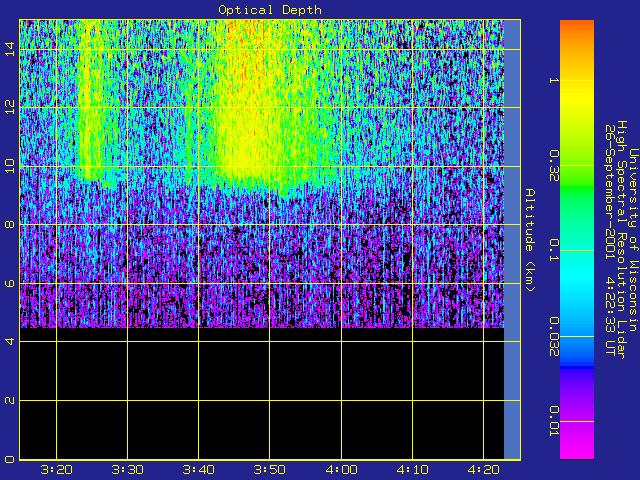Click the 3:40 time tick label

pyautogui.click(x=199, y=468)
